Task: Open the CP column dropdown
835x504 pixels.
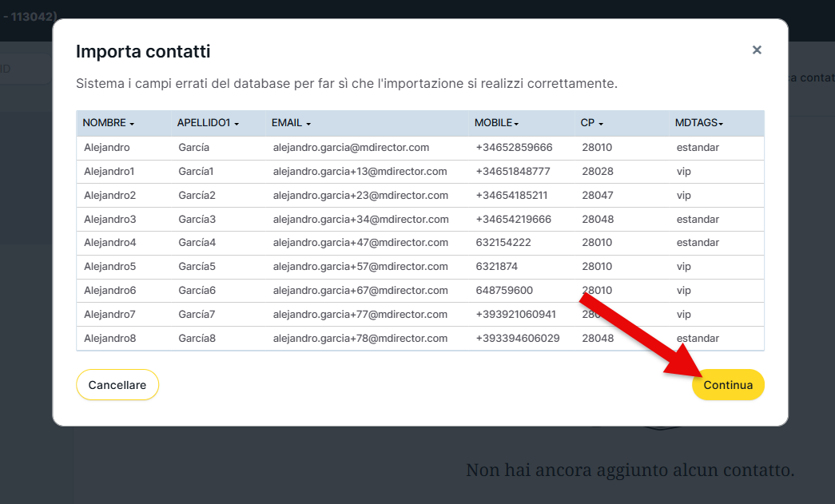Action: 592,123
